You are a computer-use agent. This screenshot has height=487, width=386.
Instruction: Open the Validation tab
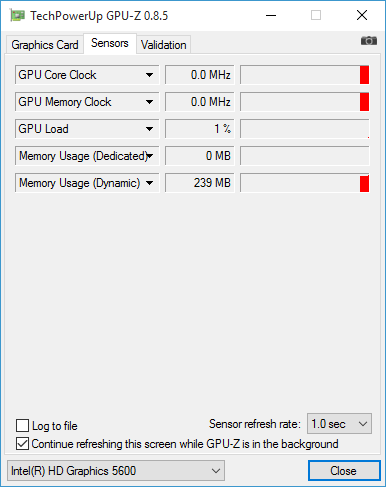coord(163,45)
